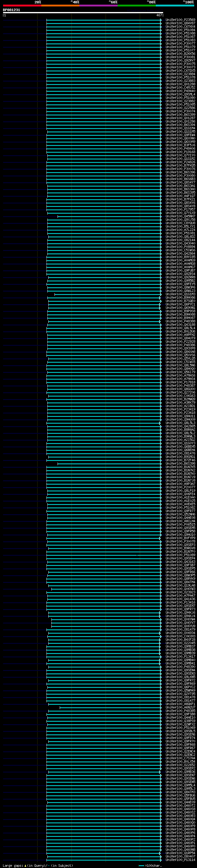This screenshot has width=197, height=868.
Task: Click the UniRef100_P06515 label
Action: [180, 525]
